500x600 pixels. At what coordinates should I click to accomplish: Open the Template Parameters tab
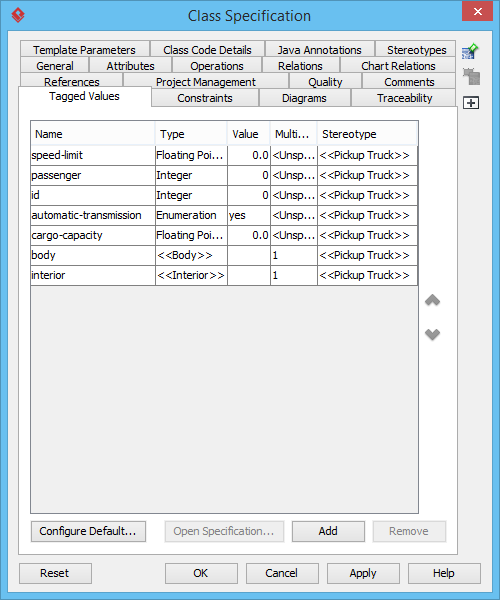click(85, 50)
